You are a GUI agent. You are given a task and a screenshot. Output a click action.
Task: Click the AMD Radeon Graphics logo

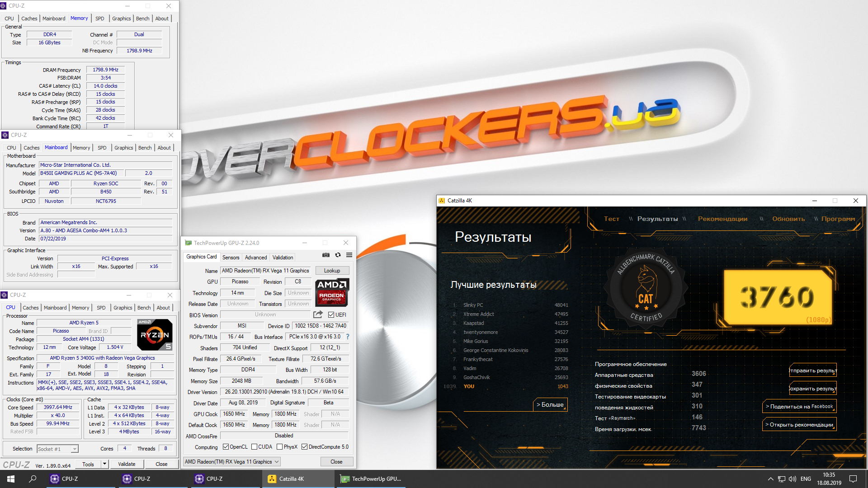[x=332, y=292]
